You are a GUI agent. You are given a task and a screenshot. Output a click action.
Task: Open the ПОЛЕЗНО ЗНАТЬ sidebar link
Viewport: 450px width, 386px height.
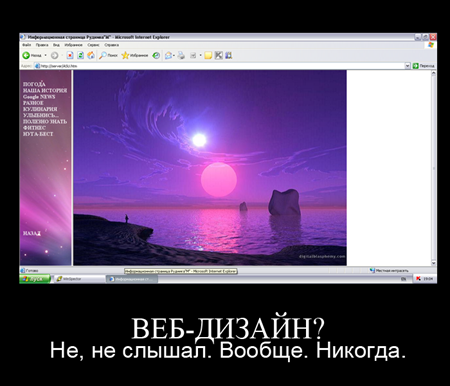[x=45, y=122]
